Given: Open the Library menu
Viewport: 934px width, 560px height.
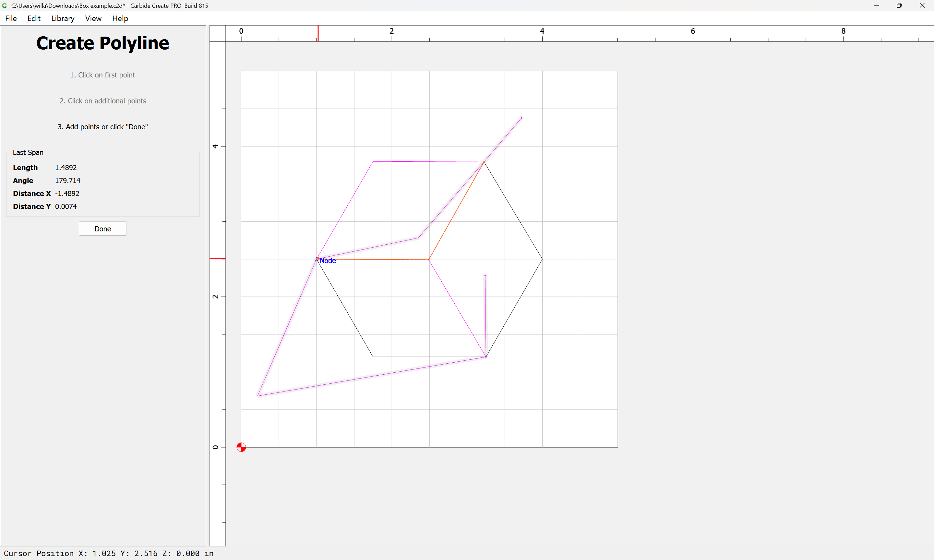Looking at the screenshot, I should (63, 18).
